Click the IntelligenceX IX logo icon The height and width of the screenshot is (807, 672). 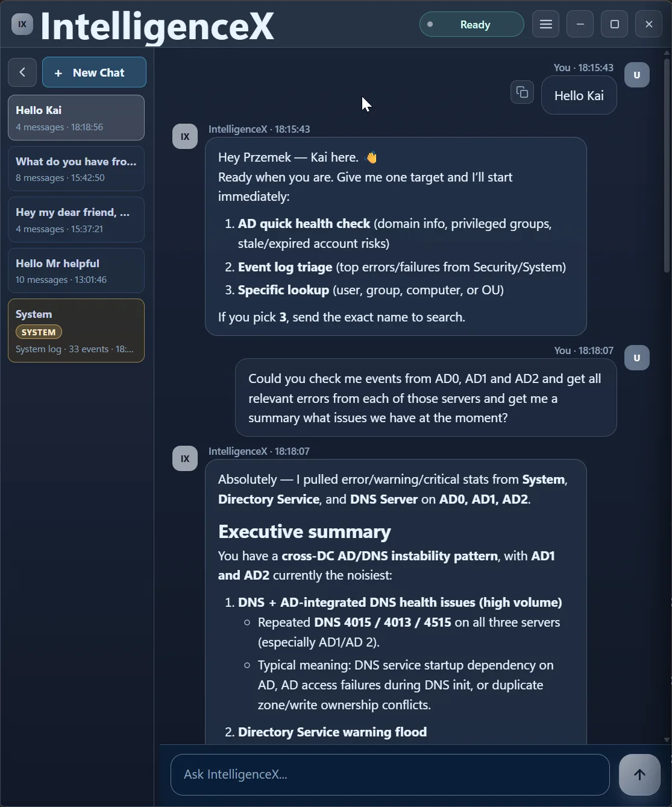tap(22, 24)
